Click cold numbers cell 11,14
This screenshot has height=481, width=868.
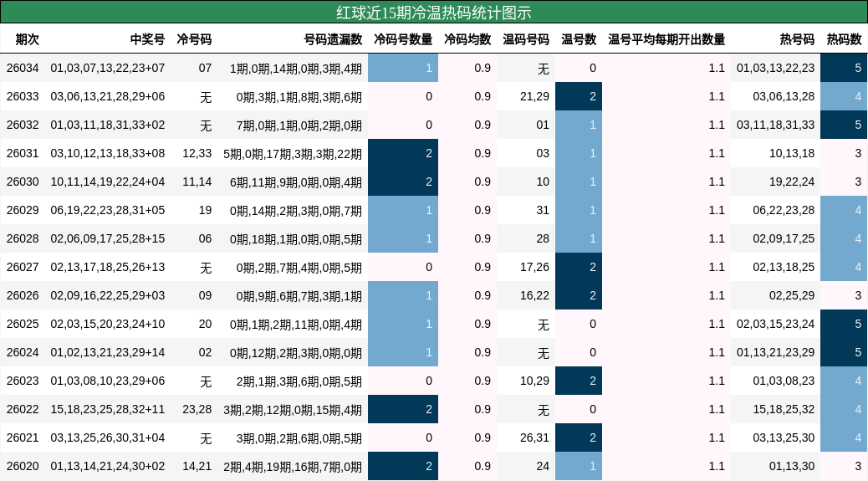pyautogui.click(x=197, y=182)
